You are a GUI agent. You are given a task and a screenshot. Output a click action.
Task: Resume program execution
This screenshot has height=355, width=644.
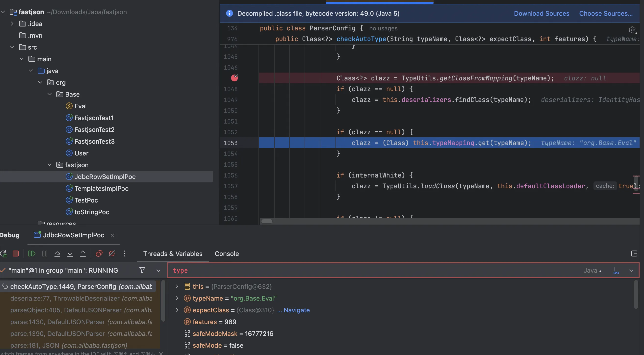click(32, 254)
